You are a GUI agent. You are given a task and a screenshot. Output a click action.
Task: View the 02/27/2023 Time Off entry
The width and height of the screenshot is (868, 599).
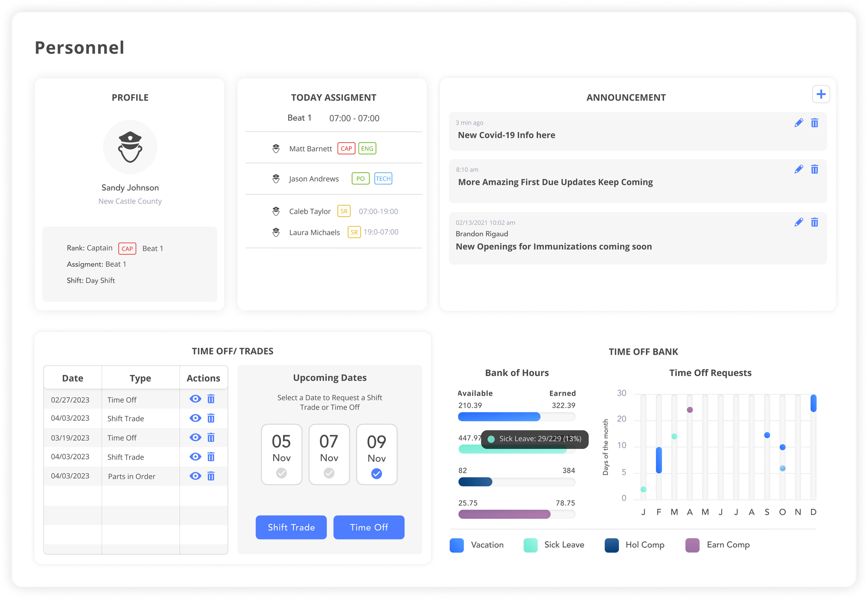pyautogui.click(x=195, y=399)
